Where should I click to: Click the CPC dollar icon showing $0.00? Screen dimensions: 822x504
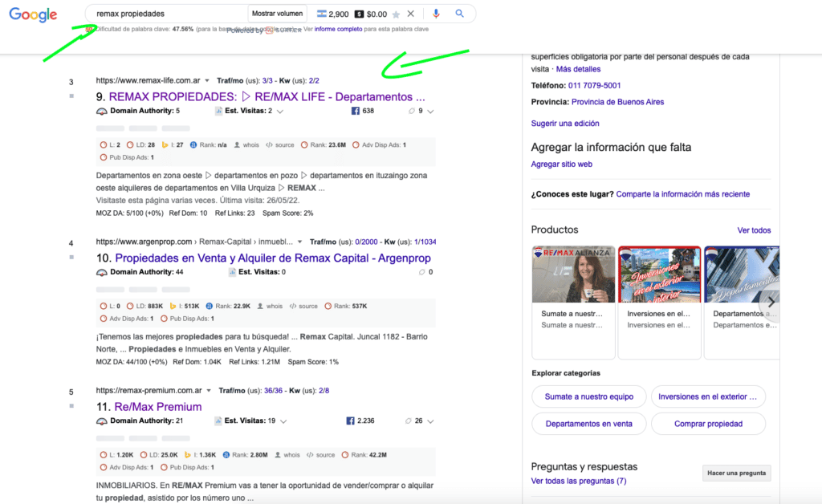tap(359, 14)
